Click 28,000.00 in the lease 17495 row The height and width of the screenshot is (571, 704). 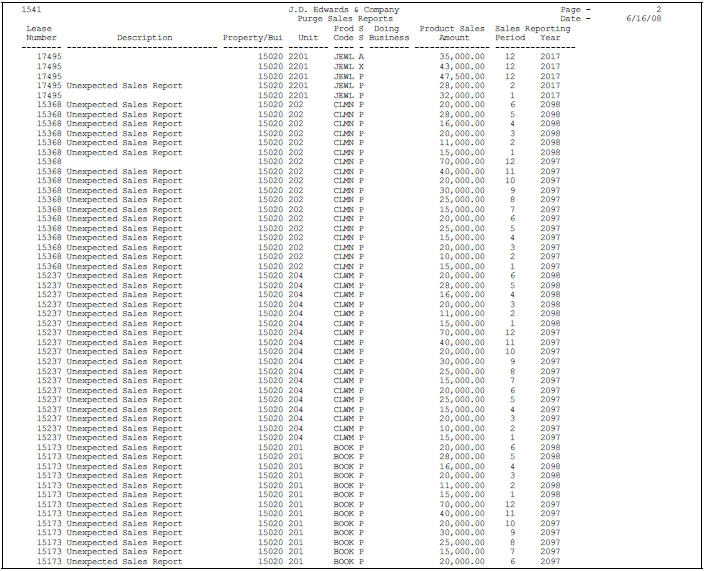462,86
